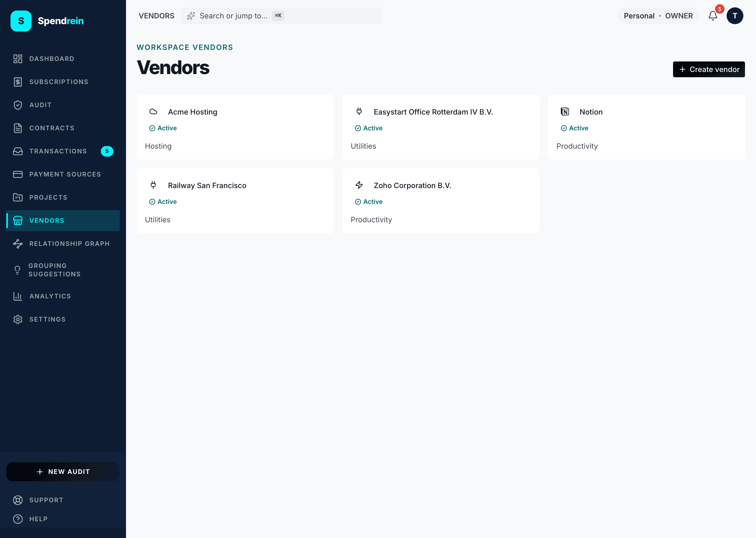The height and width of the screenshot is (538, 756).
Task: Click the Easystart Office plug icon
Action: click(359, 112)
